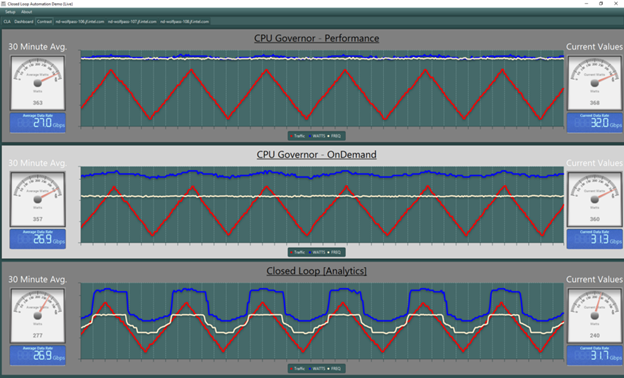The image size is (624, 378).
Task: Click OnDemand 26.9 Gbps average data rate display
Action: 37,239
